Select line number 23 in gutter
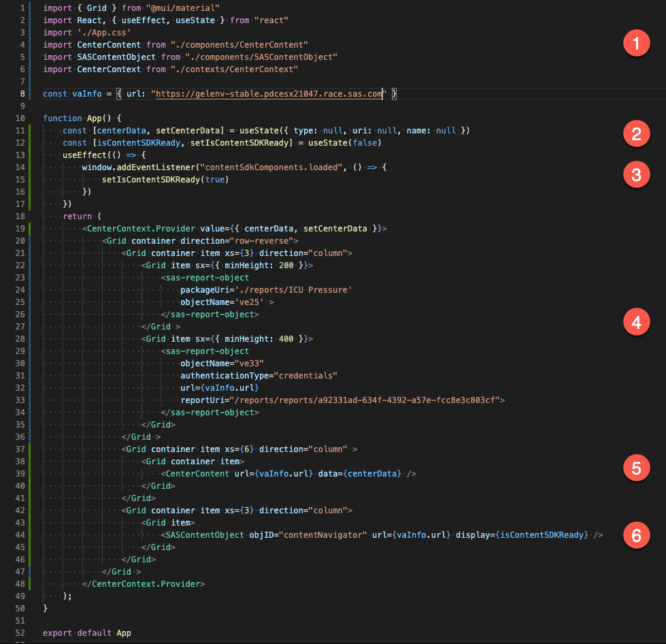666x644 pixels. coord(20,278)
